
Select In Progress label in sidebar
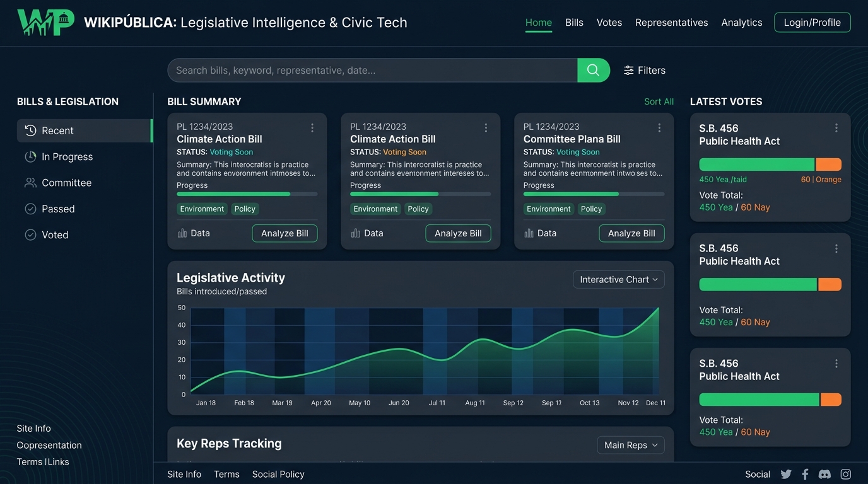tap(67, 157)
